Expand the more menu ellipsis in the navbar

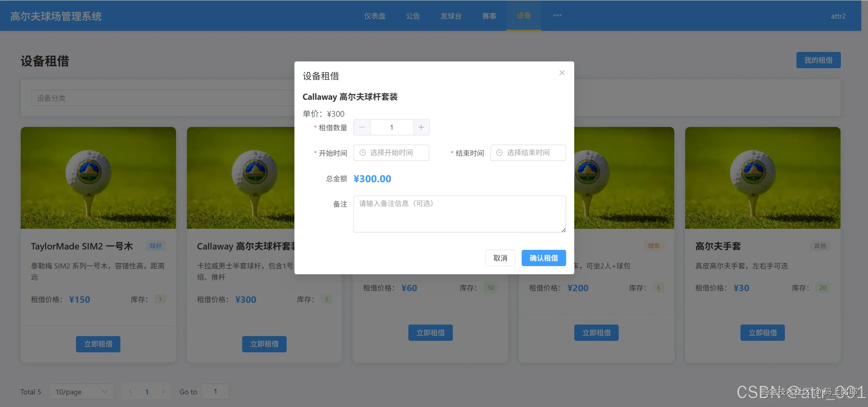tap(557, 15)
